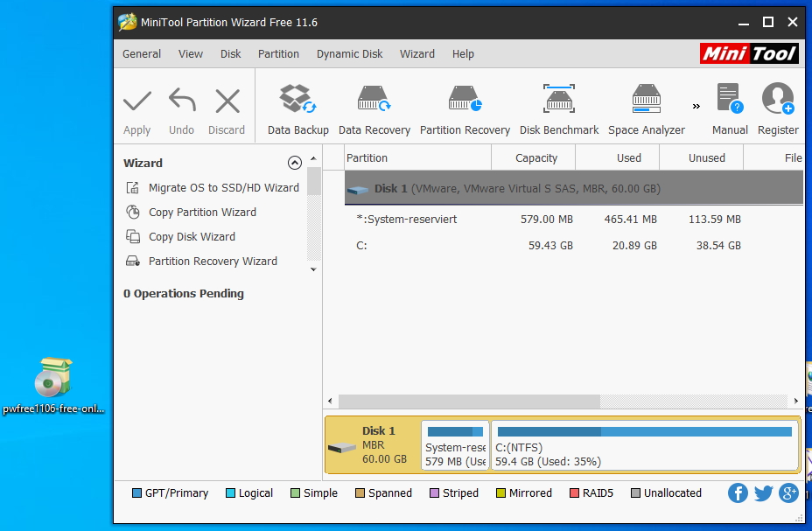The image size is (812, 531).
Task: Collapse the Wizard section
Action: 294,163
